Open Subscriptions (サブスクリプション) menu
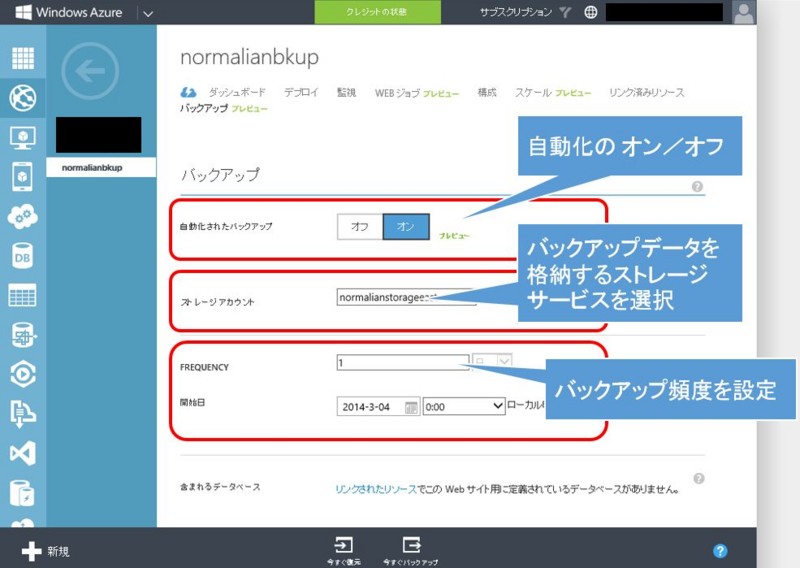Screen dimensions: 800x568 click(515, 12)
